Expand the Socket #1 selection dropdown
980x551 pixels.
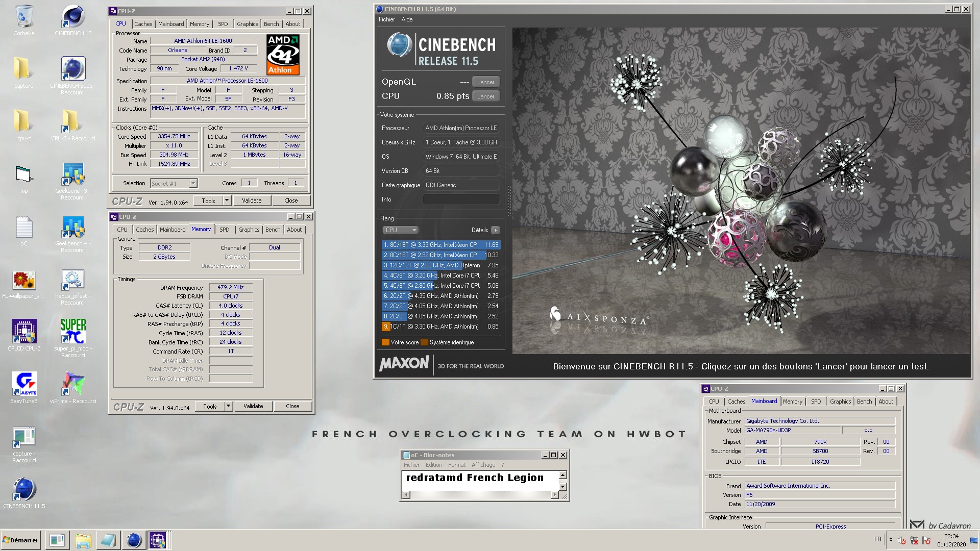(193, 183)
